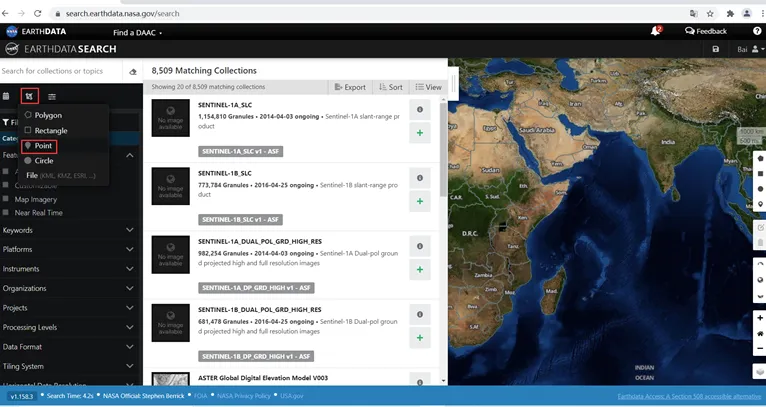Open Earthdata Access Section 508 alternative link

(689, 396)
